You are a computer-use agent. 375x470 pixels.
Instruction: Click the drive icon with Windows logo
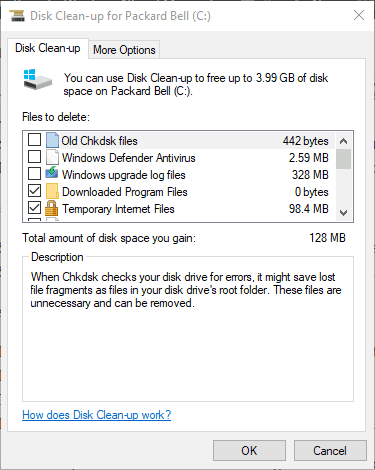(x=38, y=79)
